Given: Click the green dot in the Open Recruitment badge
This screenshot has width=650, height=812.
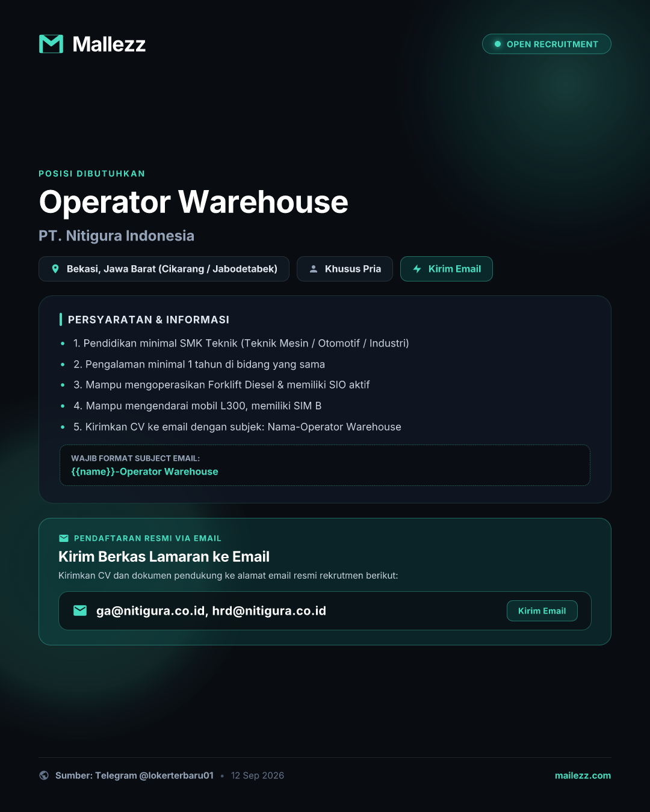Looking at the screenshot, I should (498, 44).
